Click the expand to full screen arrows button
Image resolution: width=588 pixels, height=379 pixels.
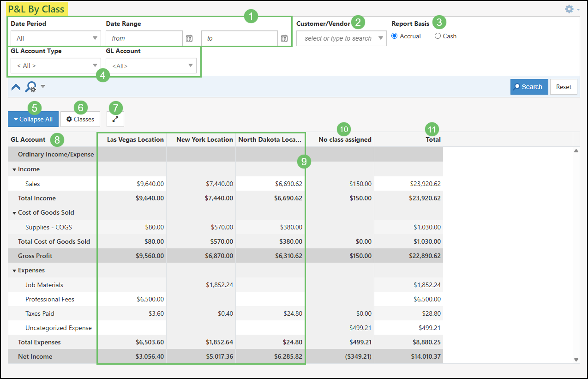pos(115,119)
